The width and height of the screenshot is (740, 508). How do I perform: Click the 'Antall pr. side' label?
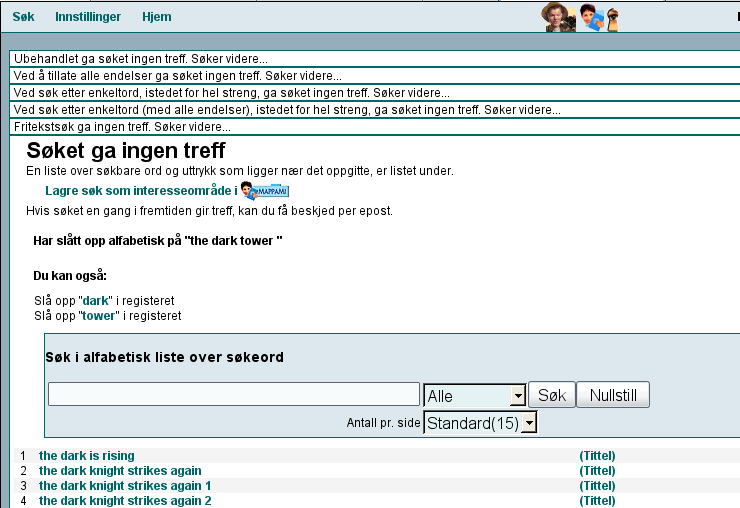(383, 423)
